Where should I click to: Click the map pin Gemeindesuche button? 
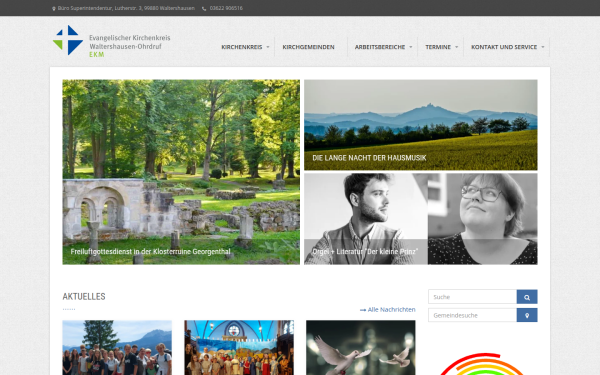coord(527,315)
